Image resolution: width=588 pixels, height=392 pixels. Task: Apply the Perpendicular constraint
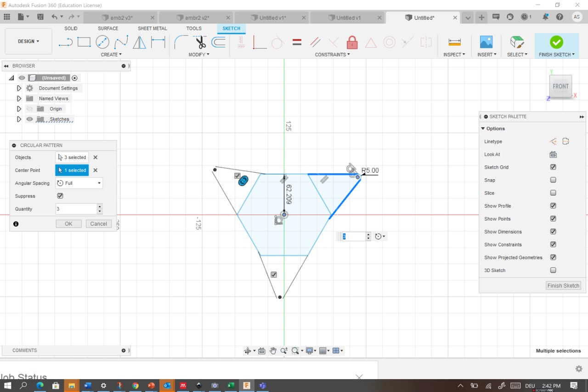(x=260, y=42)
